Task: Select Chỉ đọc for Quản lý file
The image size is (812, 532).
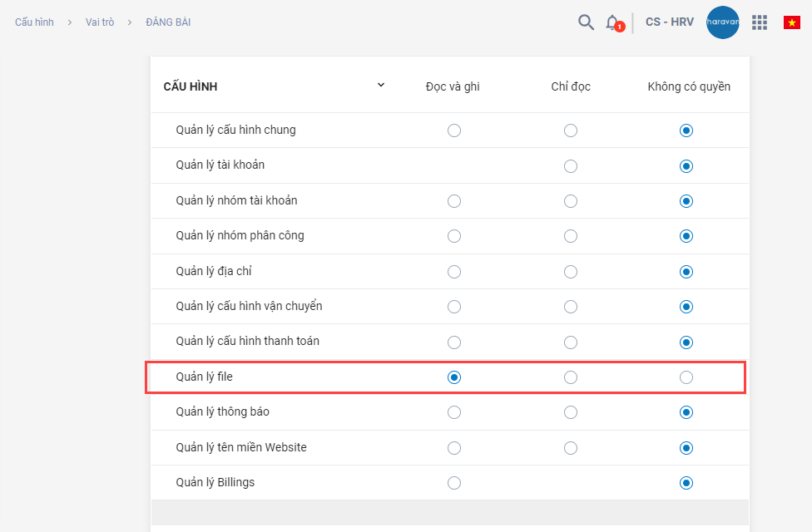Action: coord(571,377)
